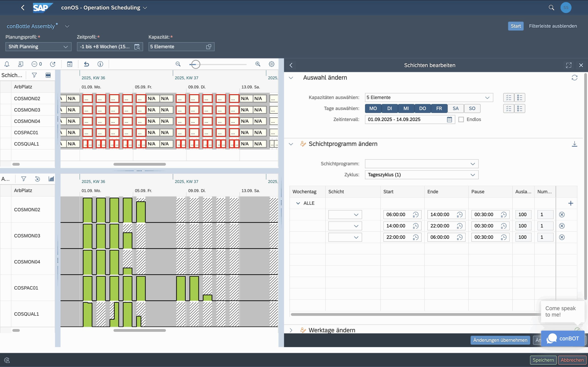
Task: Click the zoom out magnifier icon
Action: point(178,64)
